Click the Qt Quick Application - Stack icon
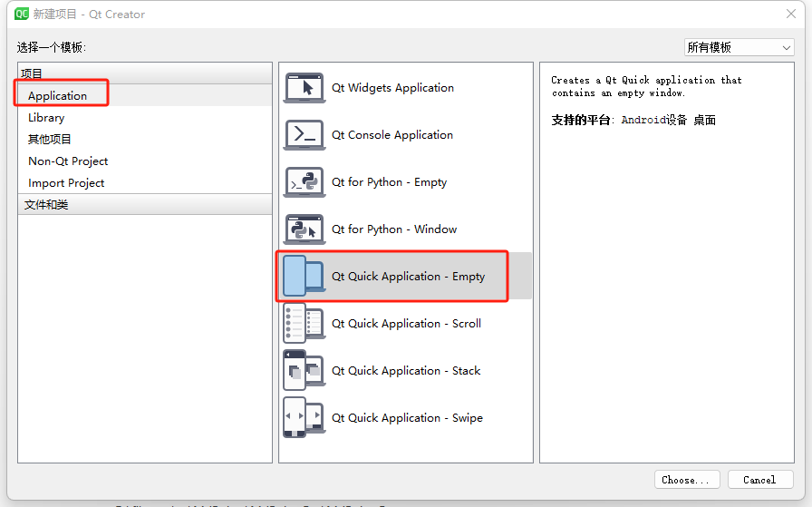The width and height of the screenshot is (812, 507). click(304, 371)
